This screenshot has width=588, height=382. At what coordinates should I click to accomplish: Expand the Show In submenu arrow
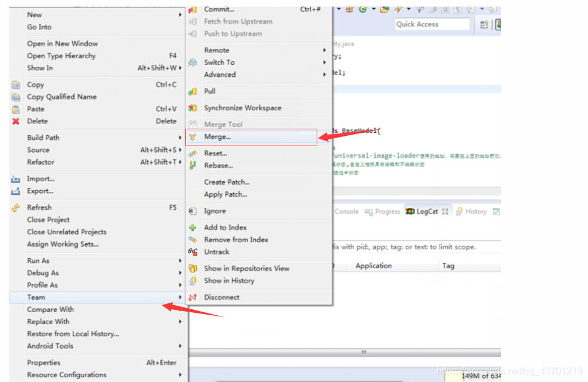[x=180, y=68]
